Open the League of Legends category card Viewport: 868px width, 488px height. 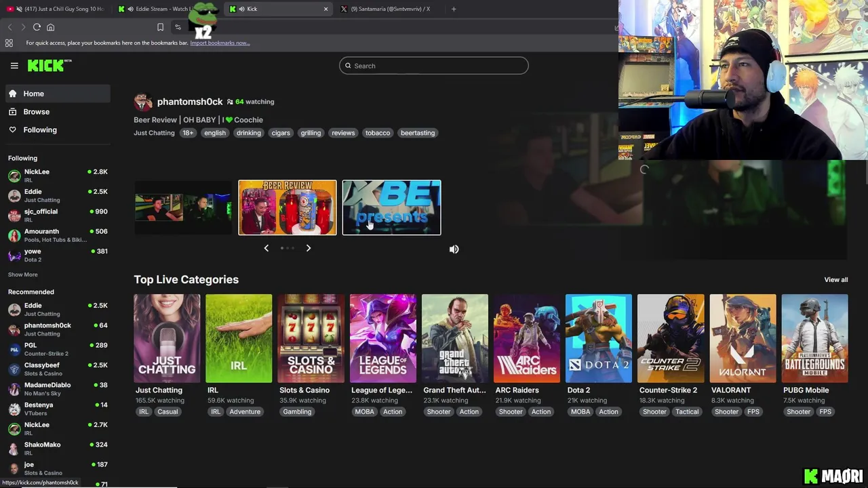(383, 338)
